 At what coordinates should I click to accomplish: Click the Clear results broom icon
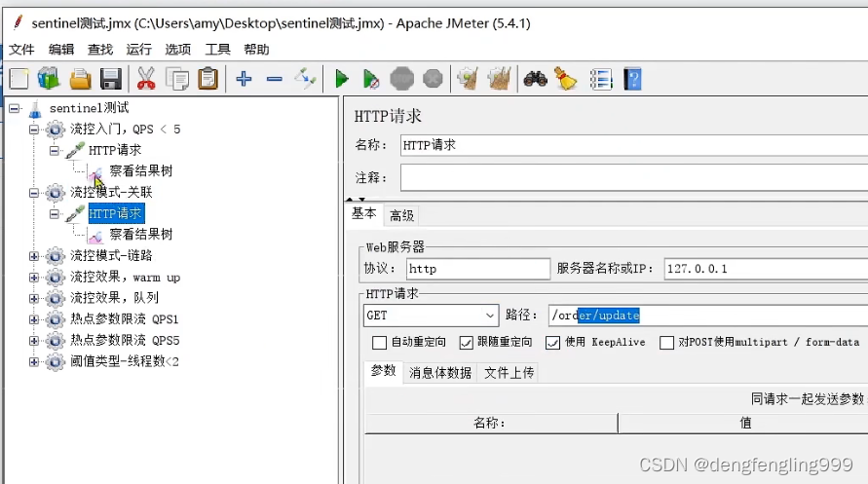[468, 79]
